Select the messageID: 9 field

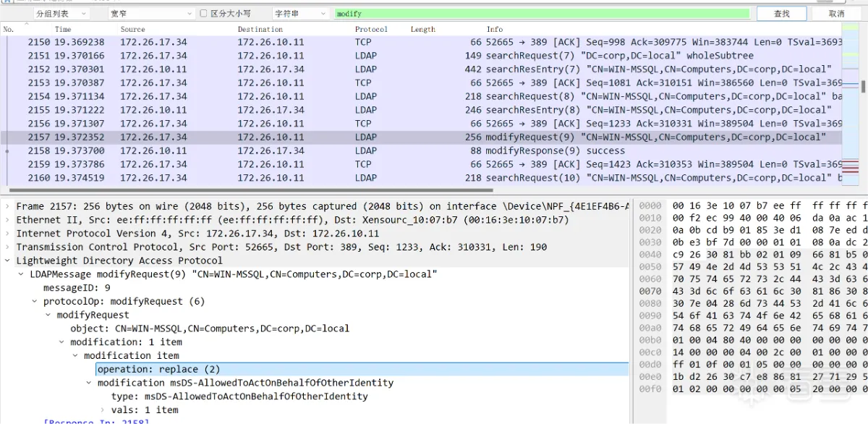point(76,288)
